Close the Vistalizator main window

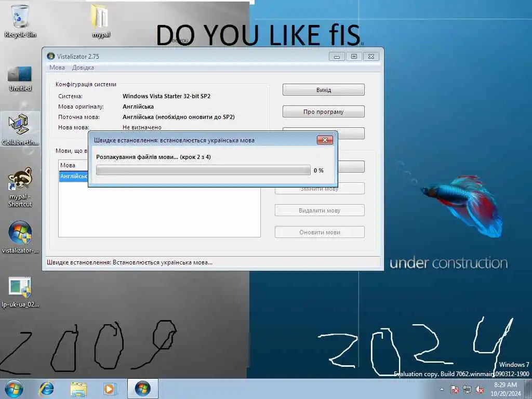371,56
